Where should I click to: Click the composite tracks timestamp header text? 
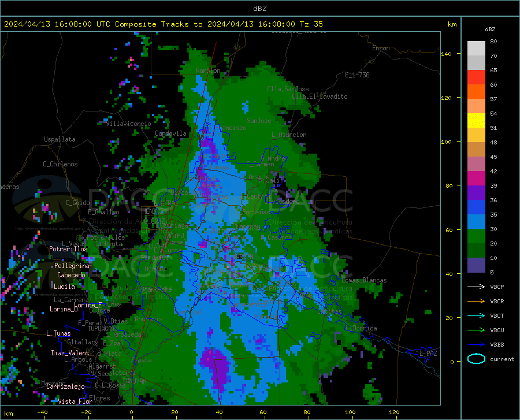point(163,24)
